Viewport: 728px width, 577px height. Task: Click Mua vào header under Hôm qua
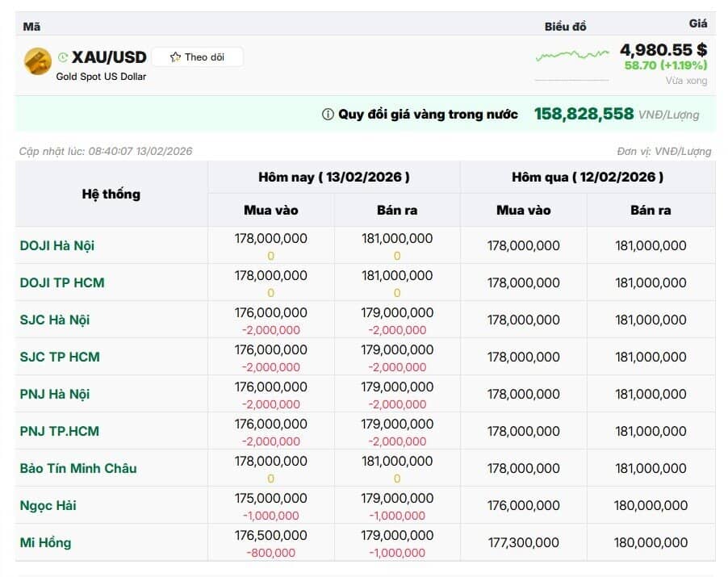(x=524, y=211)
